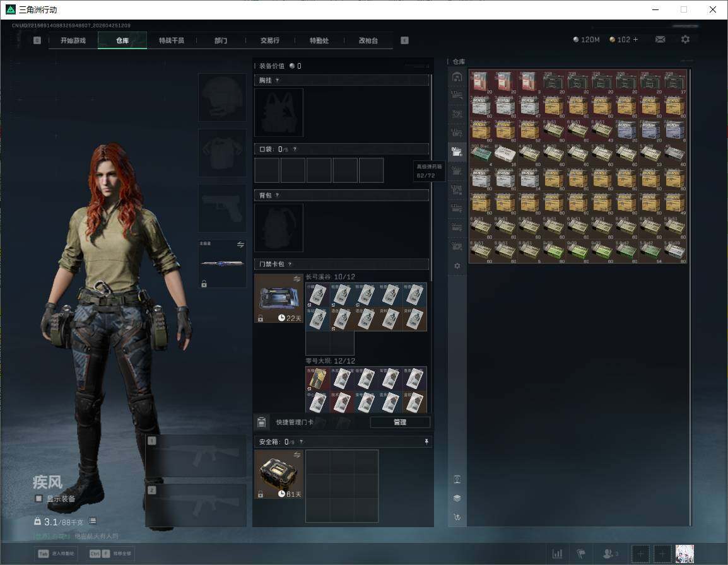The width and height of the screenshot is (728, 565).
Task: Select the empty backpack slot
Action: (279, 228)
